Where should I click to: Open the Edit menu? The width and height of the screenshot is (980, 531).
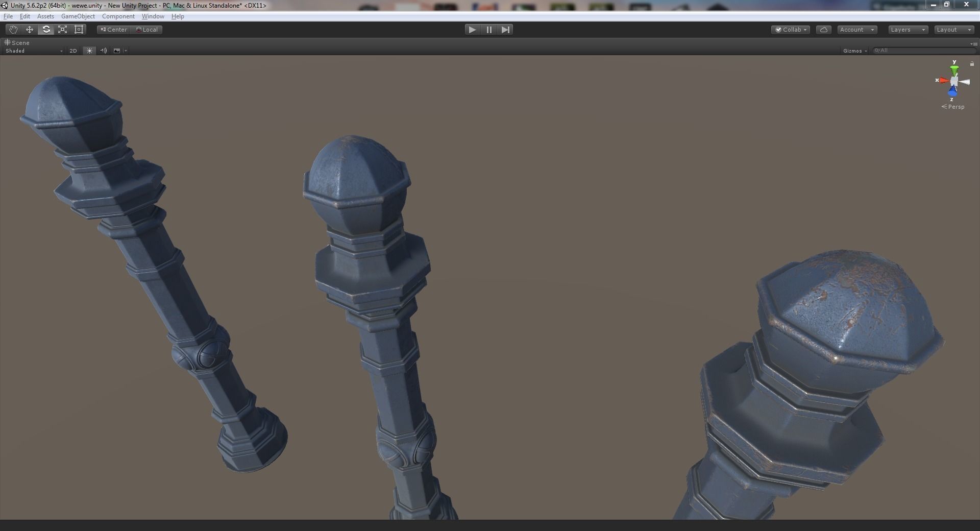(x=24, y=16)
